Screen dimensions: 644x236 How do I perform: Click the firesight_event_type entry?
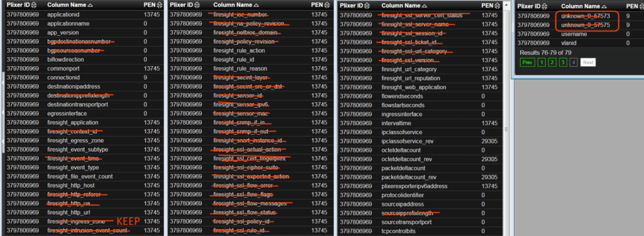(x=73, y=167)
